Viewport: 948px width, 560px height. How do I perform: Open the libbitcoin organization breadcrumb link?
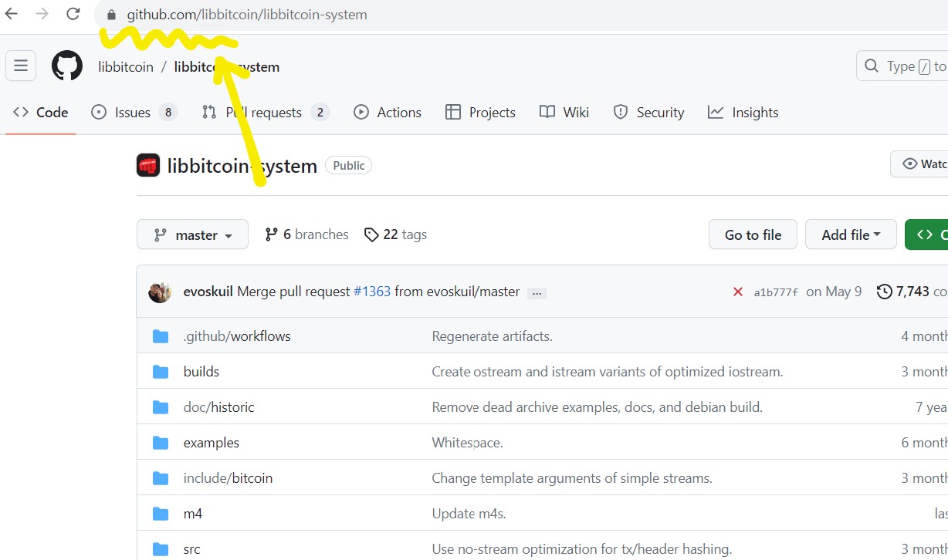126,67
